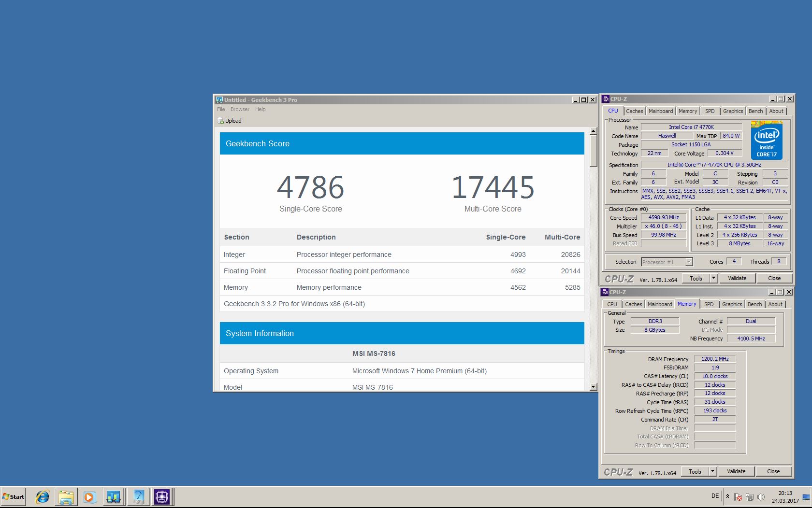Switch to Mainboard tab in top CPU-Z
This screenshot has width=812, height=508.
[660, 111]
